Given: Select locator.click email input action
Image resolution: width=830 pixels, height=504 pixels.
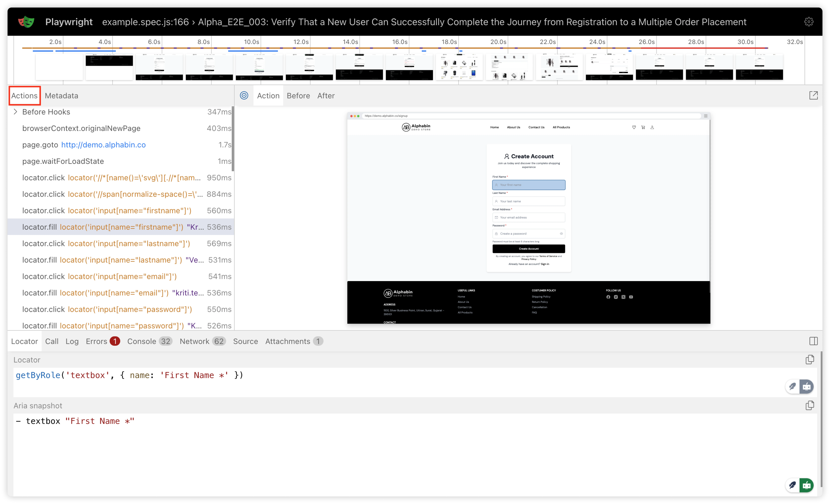Looking at the screenshot, I should coord(121,276).
